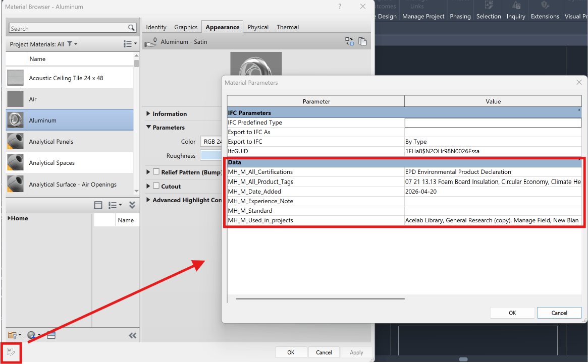Click the shared asset hand icon beside Aluminum - Satin
This screenshot has width=588, height=364.
click(150, 42)
